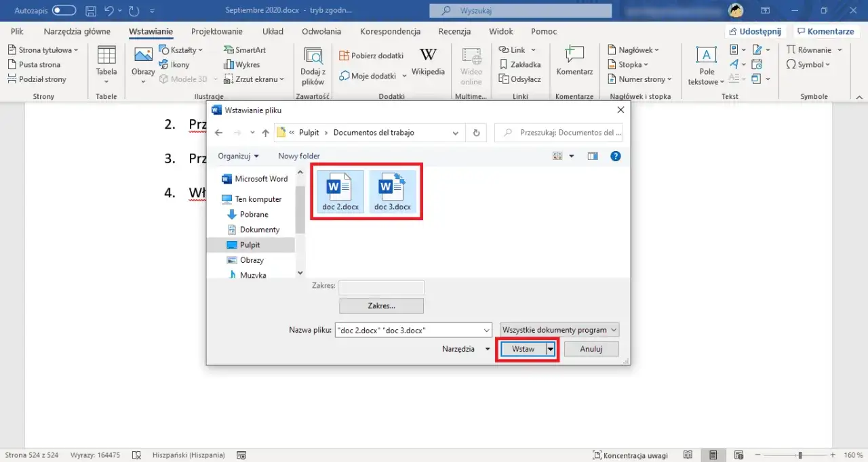This screenshot has height=462, width=868.
Task: Expand the Wstaw button dropdown arrow
Action: (x=551, y=349)
